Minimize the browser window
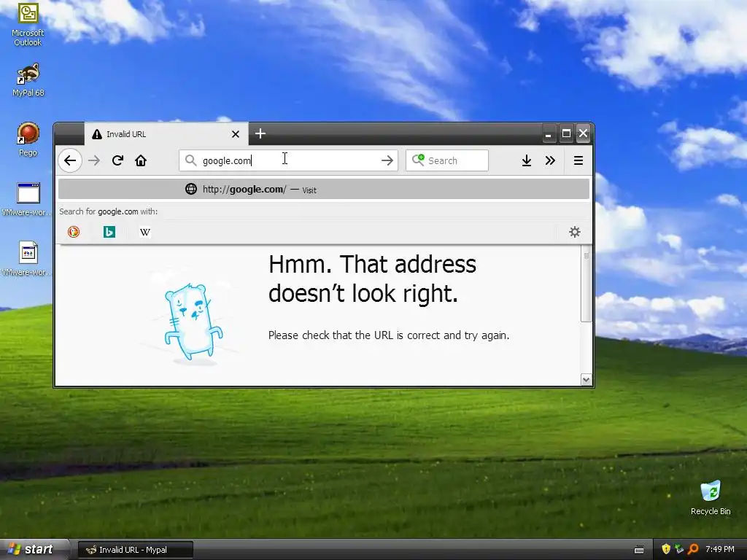This screenshot has height=560, width=747. [x=549, y=134]
